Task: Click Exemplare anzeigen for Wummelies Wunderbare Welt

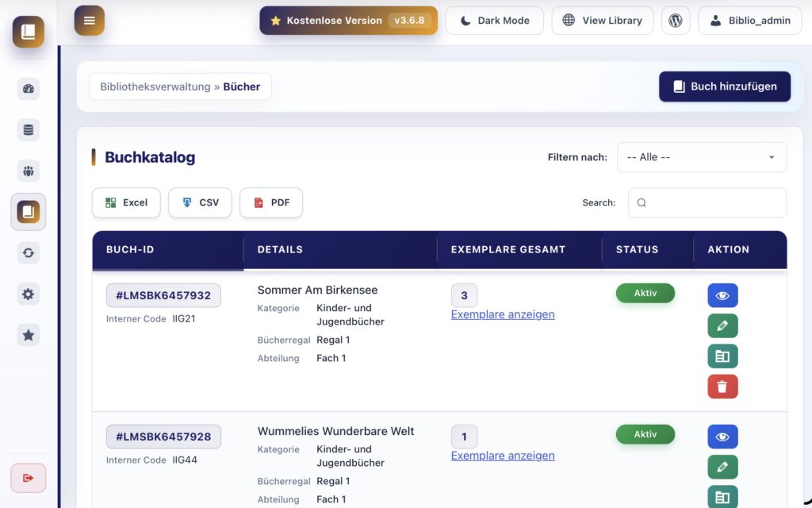Action: [502, 456]
